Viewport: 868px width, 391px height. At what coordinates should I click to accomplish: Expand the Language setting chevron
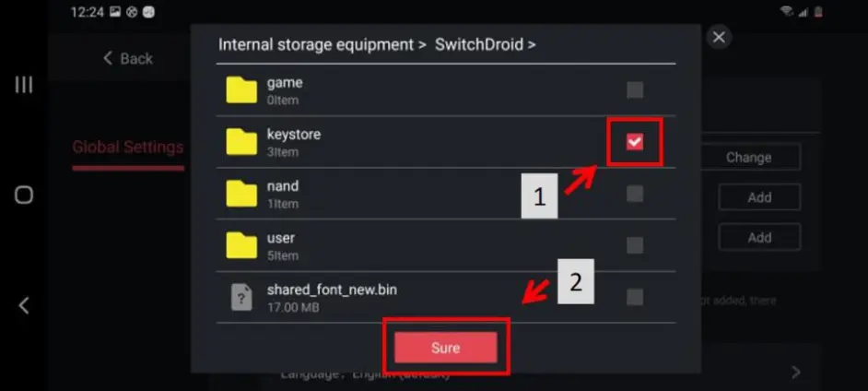(795, 372)
